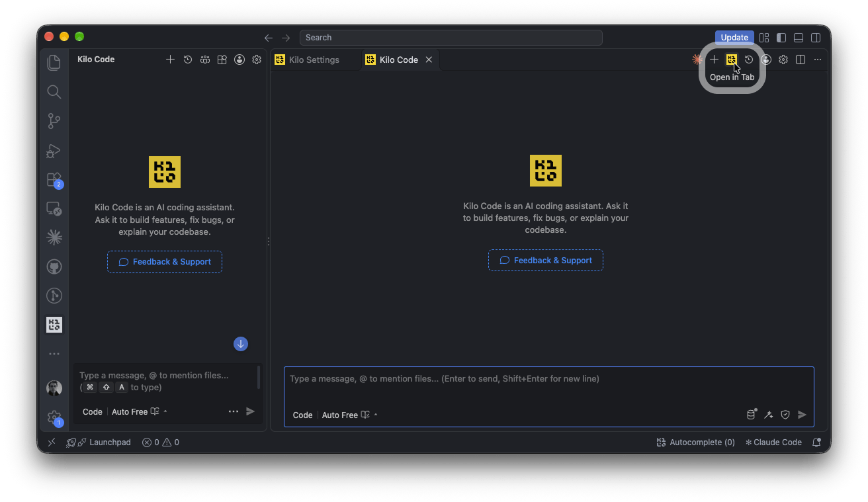The image size is (868, 502).
Task: Open Kilo Code in the activity bar
Action: pyautogui.click(x=54, y=324)
